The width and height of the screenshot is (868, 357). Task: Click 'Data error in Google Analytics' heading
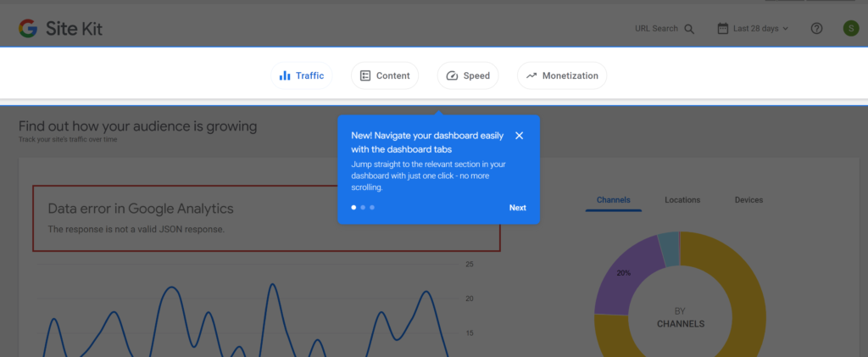[141, 209]
